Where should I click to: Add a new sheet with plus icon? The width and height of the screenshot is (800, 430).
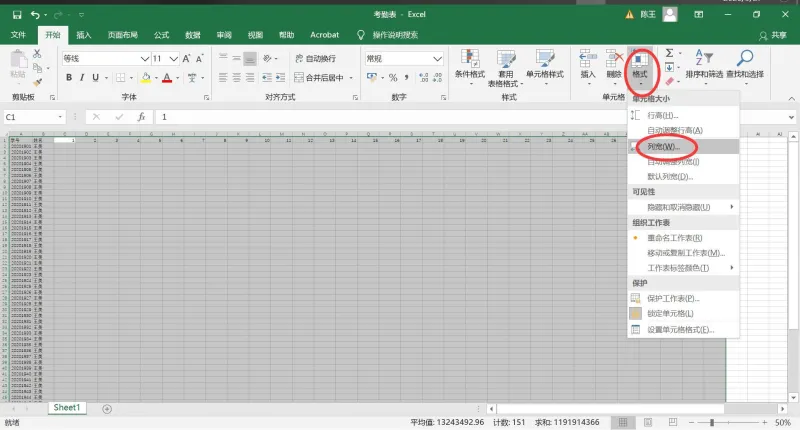pos(107,409)
